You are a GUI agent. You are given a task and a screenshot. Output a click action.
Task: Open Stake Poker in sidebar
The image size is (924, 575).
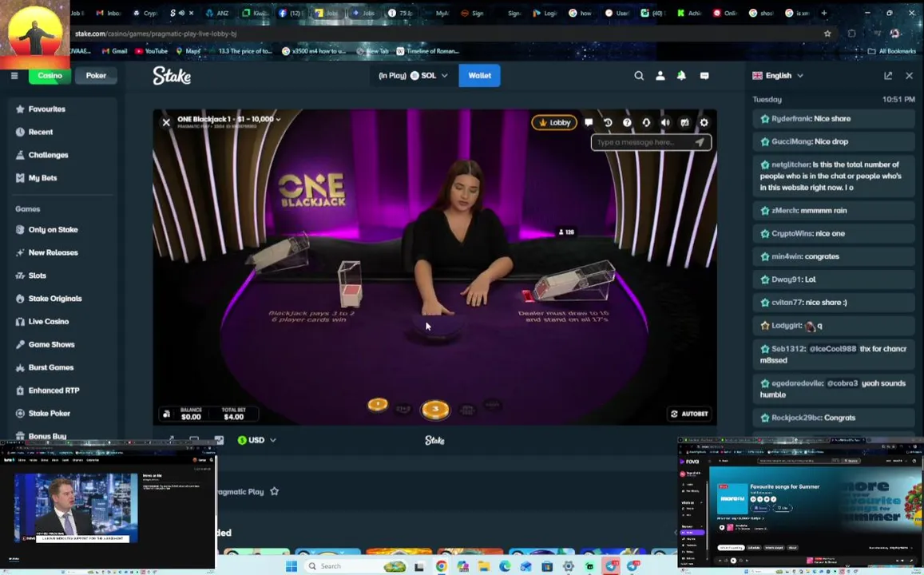42,414
